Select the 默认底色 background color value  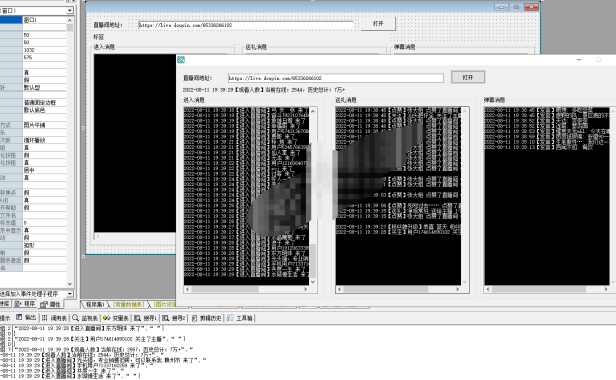click(44, 110)
